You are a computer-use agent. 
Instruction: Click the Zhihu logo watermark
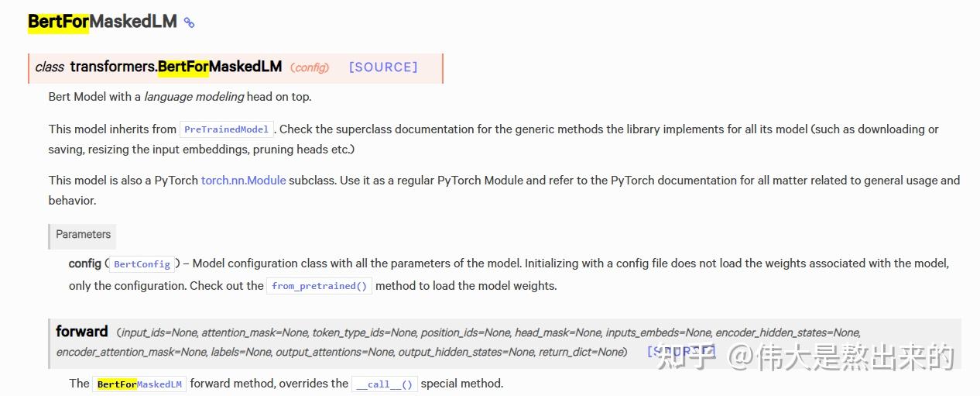coord(681,357)
